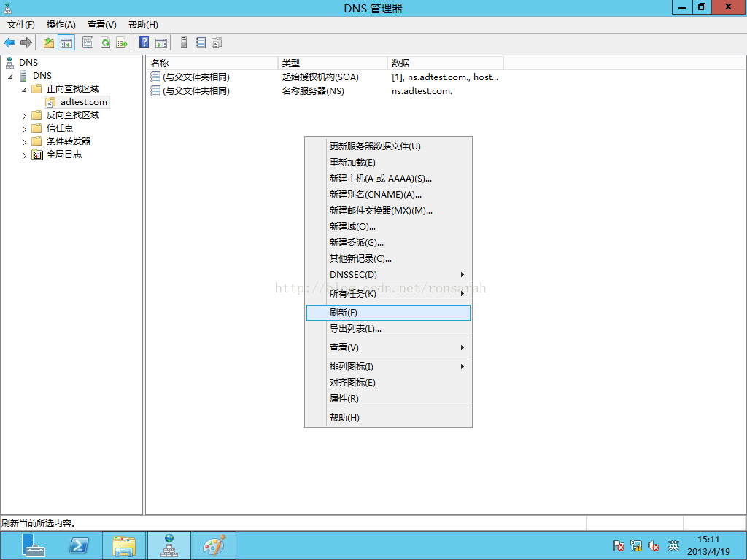The image size is (747, 560).
Task: Choose 新建委派(G)... in context menu
Action: 388,243
